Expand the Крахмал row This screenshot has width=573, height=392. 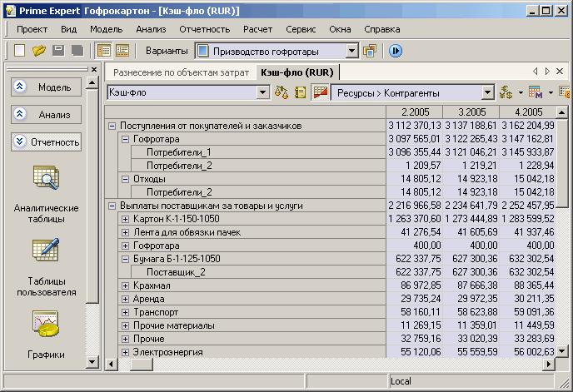125,285
